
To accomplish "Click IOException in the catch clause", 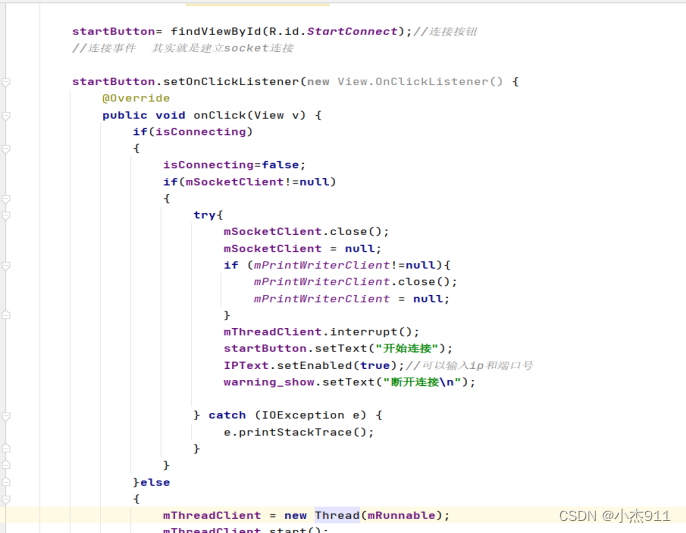I will click(302, 415).
